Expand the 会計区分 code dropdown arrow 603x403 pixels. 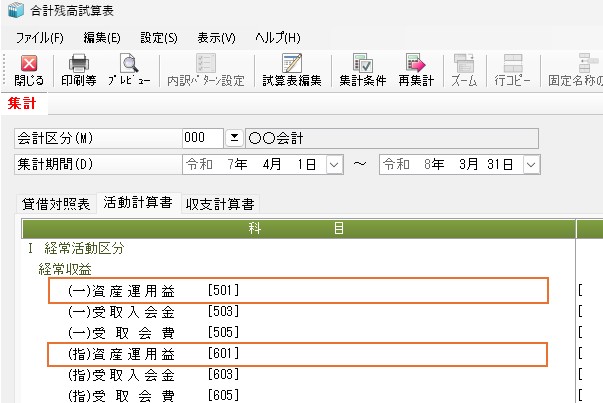click(x=234, y=138)
